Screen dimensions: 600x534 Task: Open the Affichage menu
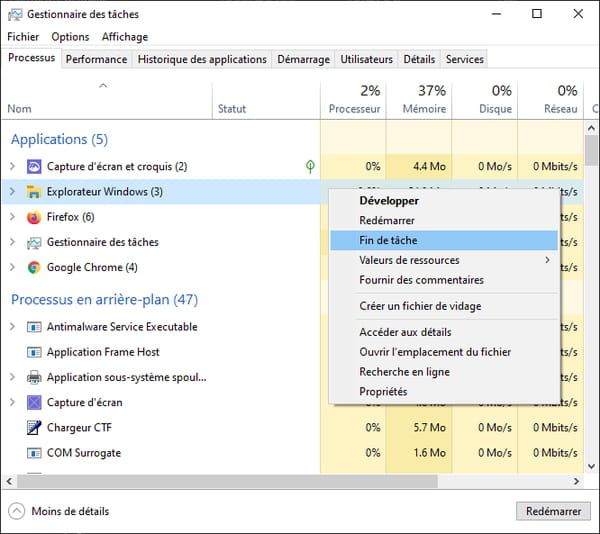pyautogui.click(x=125, y=37)
